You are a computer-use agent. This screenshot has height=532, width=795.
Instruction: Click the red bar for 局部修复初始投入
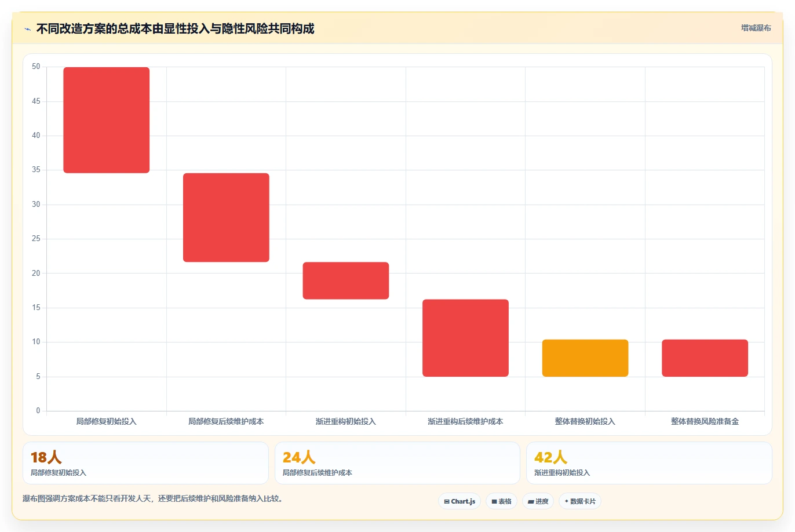(107, 120)
